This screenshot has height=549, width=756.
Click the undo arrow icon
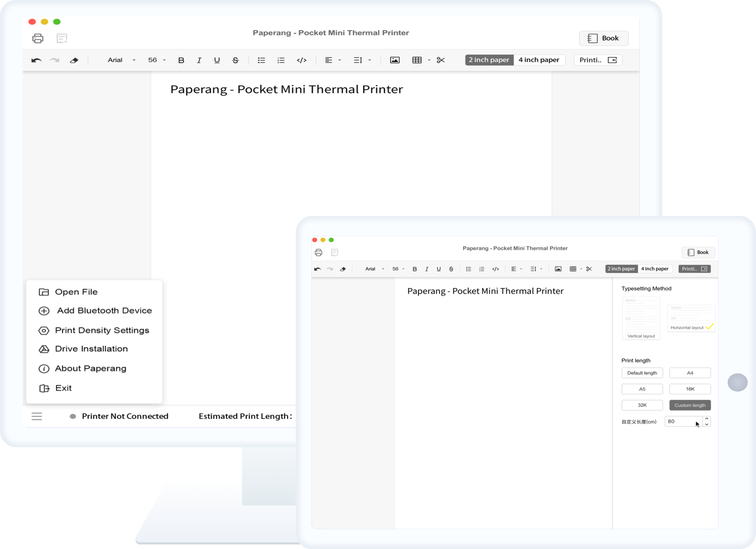(x=36, y=60)
